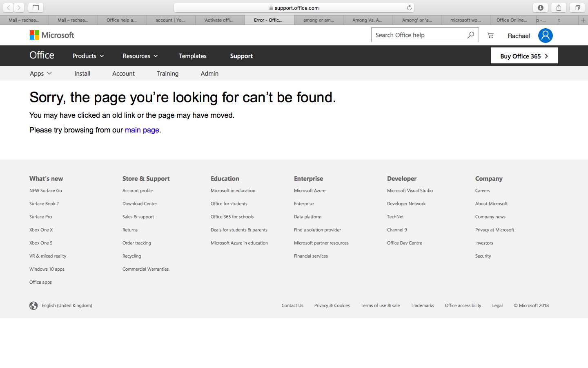Screen dimensions: 588x368
Task: Open the Office for students link
Action: (229, 204)
